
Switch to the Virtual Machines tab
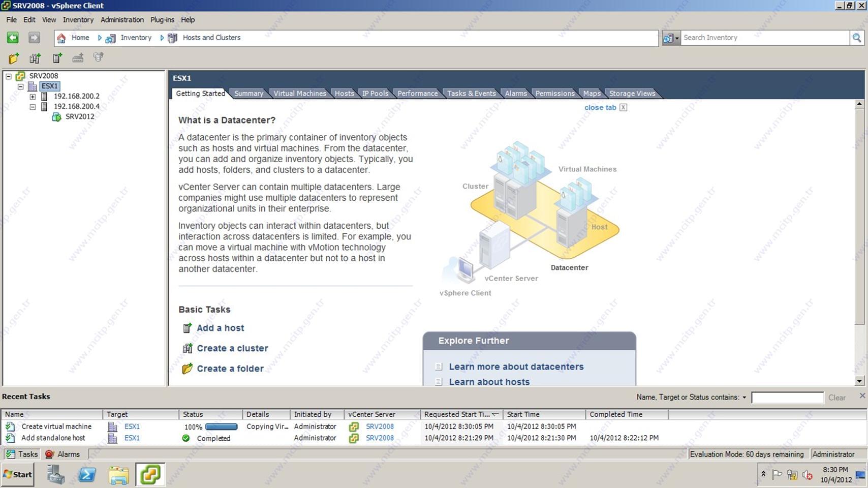pyautogui.click(x=300, y=94)
